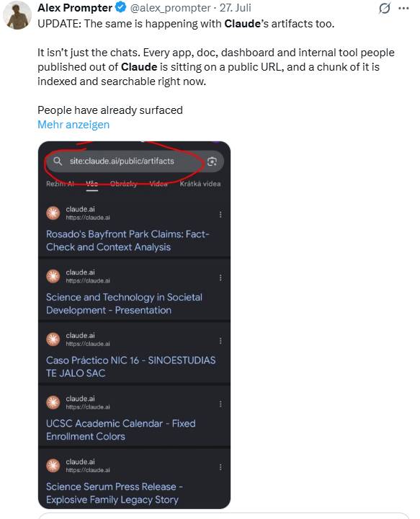Click the camera lens search icon
This screenshot has height=519, width=420.
tap(212, 161)
